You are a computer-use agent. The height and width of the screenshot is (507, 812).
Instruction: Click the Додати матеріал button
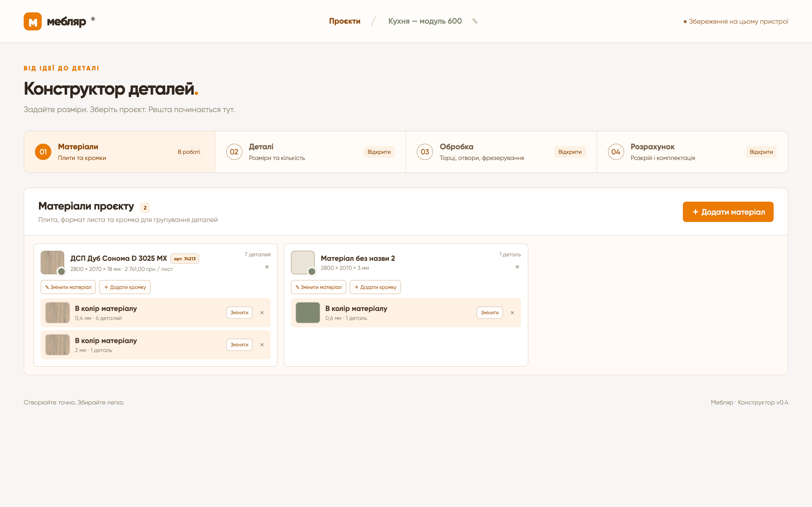point(728,212)
